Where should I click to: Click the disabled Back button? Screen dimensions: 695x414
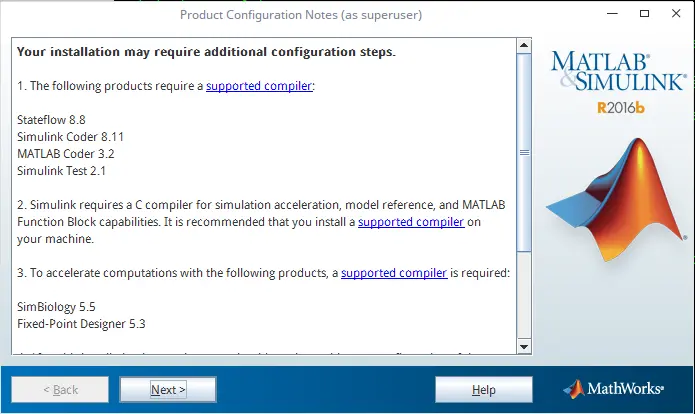(x=60, y=390)
